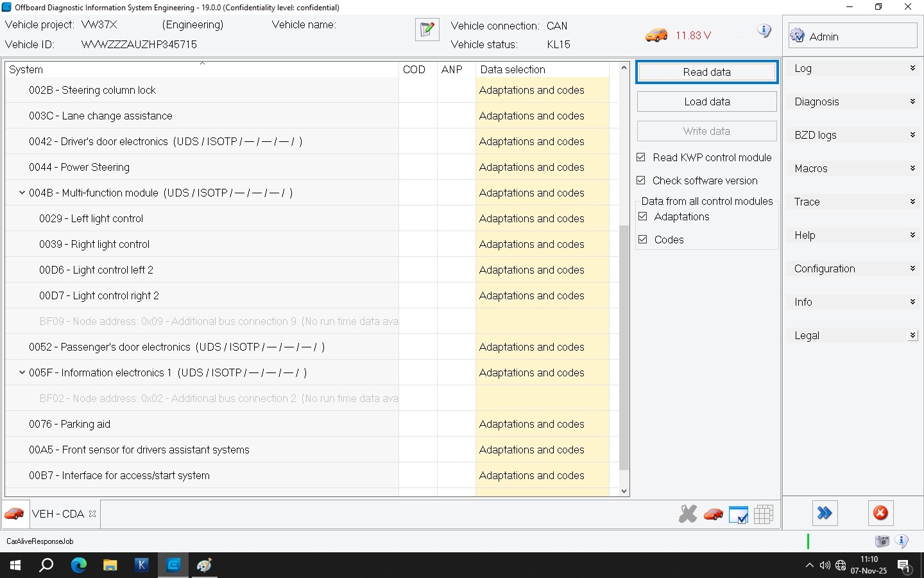
Task: Click the blue double-arrow forward button
Action: tap(825, 513)
